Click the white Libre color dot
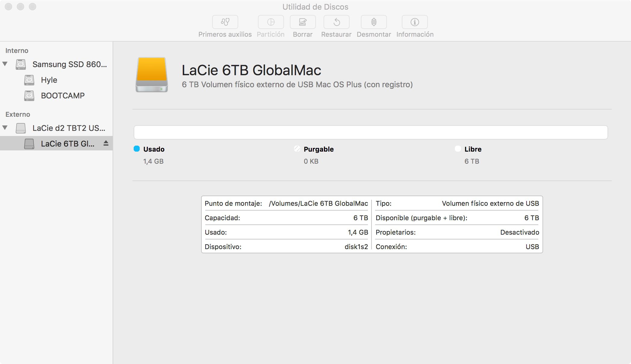Viewport: 631px width, 364px height. (x=458, y=149)
